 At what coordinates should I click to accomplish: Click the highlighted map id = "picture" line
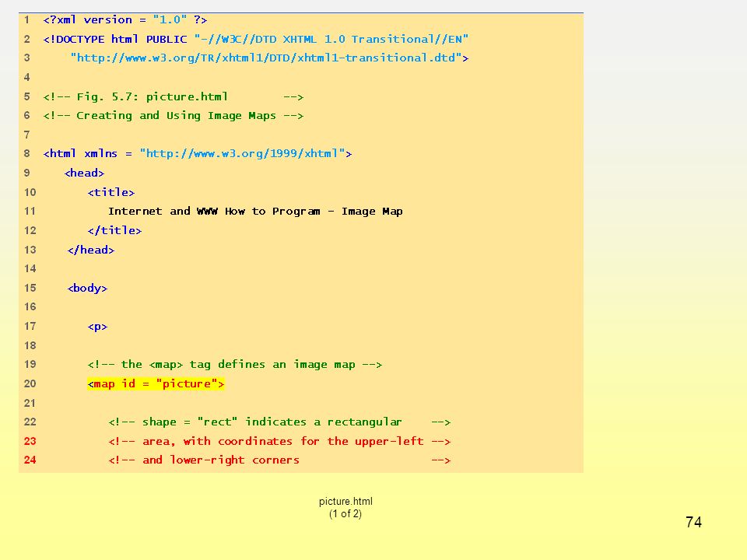(156, 383)
